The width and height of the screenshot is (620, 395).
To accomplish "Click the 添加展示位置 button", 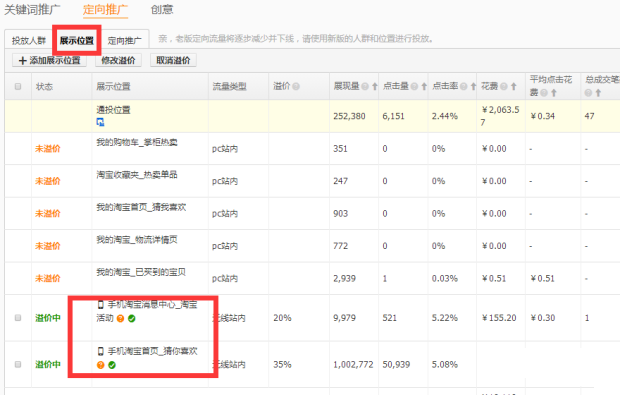I will [x=49, y=60].
